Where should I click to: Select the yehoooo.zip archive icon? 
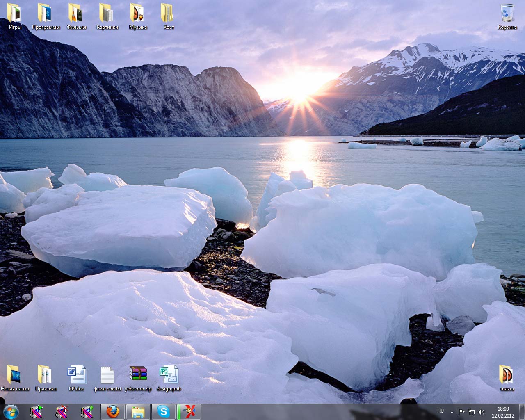point(138,378)
